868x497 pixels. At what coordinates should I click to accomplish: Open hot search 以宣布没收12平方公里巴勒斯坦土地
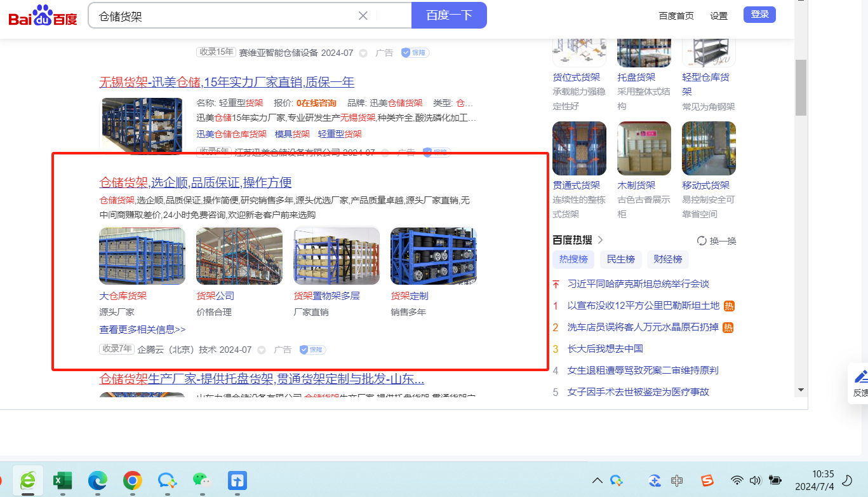click(x=644, y=306)
